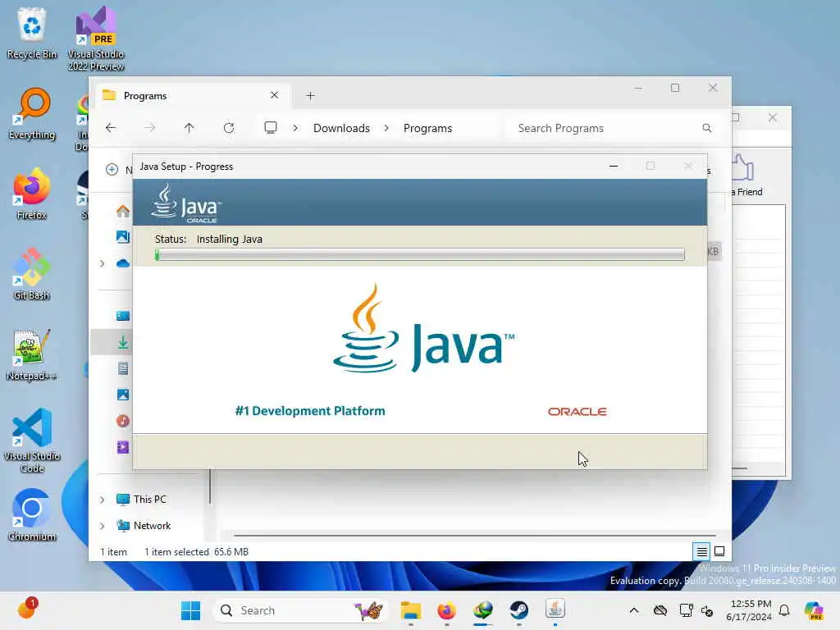Image resolution: width=840 pixels, height=630 pixels.
Task: Minimize the Java Setup window
Action: [x=614, y=167]
